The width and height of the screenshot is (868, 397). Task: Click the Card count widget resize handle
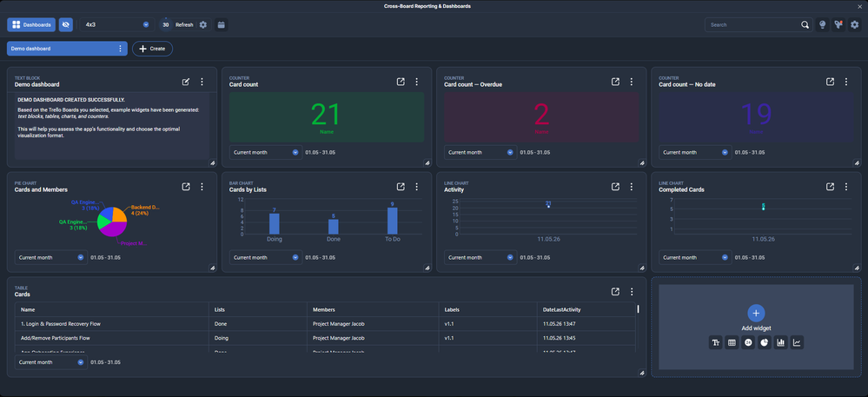tap(427, 162)
